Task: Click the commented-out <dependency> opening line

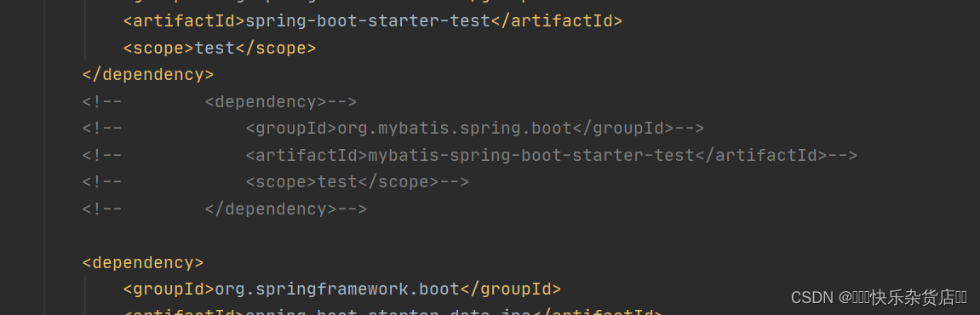Action: click(x=220, y=102)
